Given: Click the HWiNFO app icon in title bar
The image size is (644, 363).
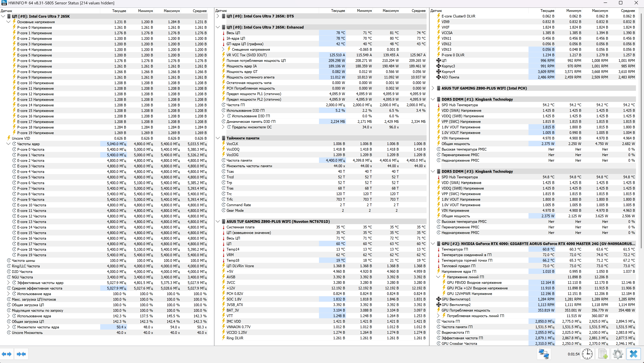Looking at the screenshot, I should [4, 3].
